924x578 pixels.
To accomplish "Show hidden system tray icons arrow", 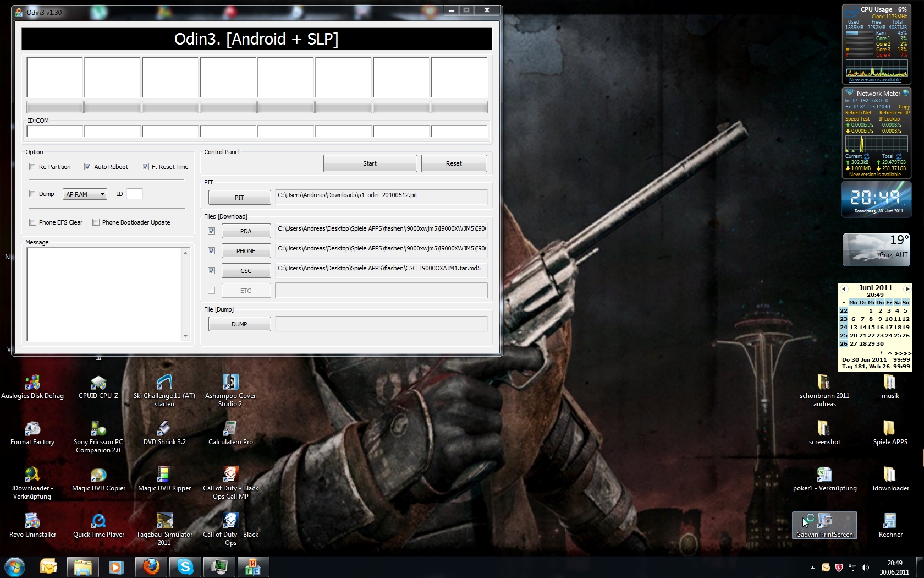I will tap(812, 568).
